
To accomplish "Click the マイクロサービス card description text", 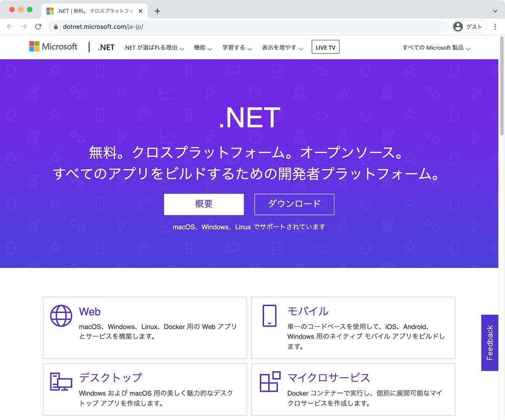I will 364,398.
